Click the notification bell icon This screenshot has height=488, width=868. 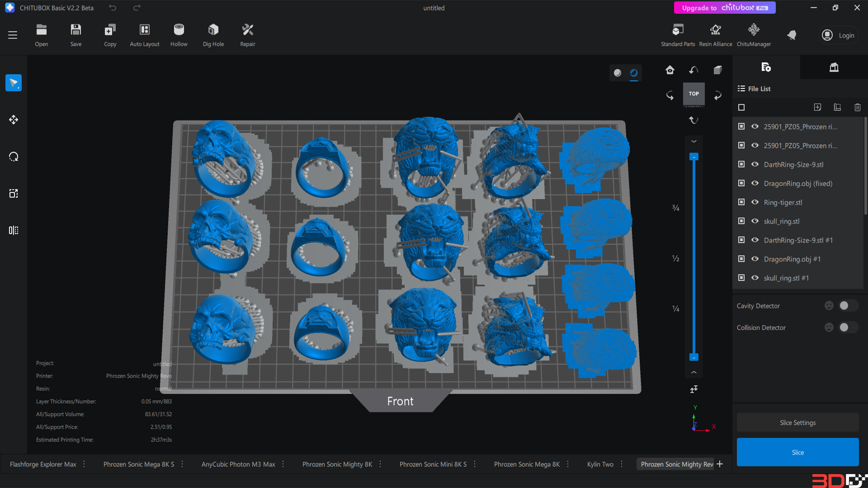(x=792, y=35)
